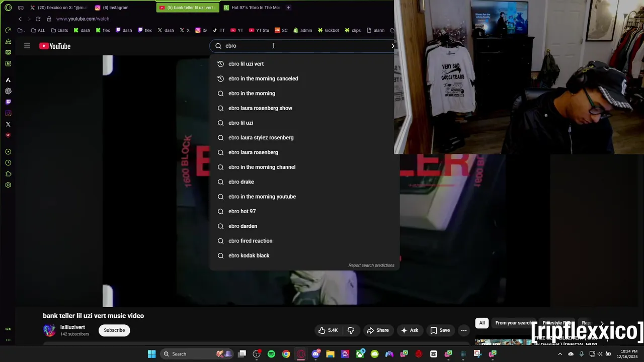
Task: Open Instagram in Opera sidebar
Action: [x=8, y=113]
